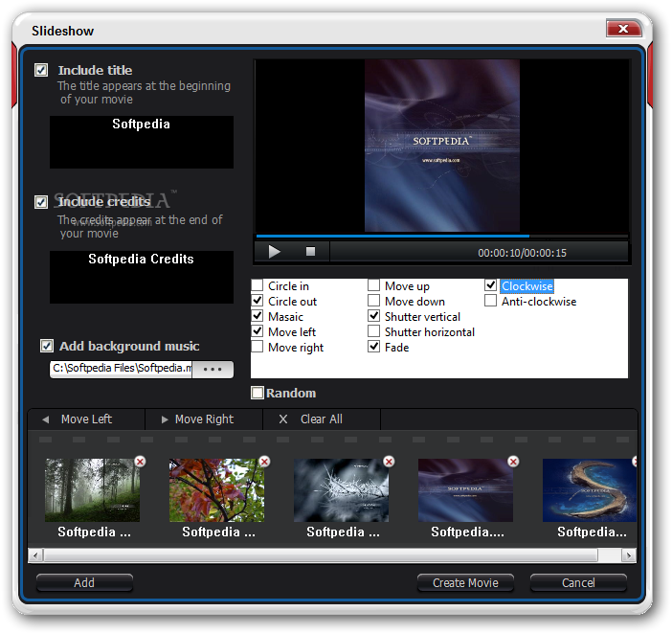The image size is (672, 634).
Task: Enable the Shutter horizontal transition
Action: point(373,331)
